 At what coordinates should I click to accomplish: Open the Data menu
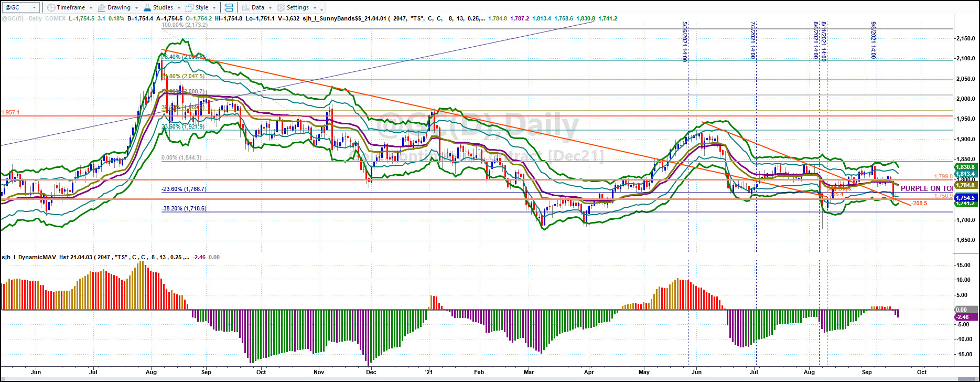pos(256,7)
